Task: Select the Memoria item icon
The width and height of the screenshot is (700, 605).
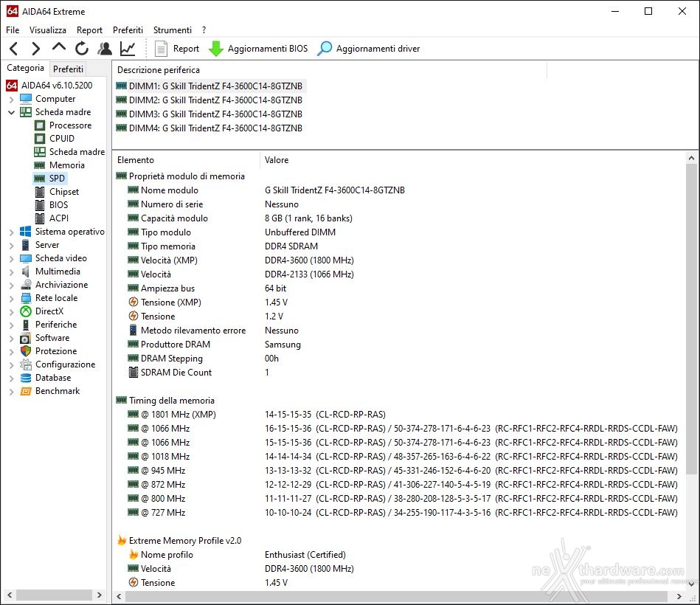Action: 40,165
